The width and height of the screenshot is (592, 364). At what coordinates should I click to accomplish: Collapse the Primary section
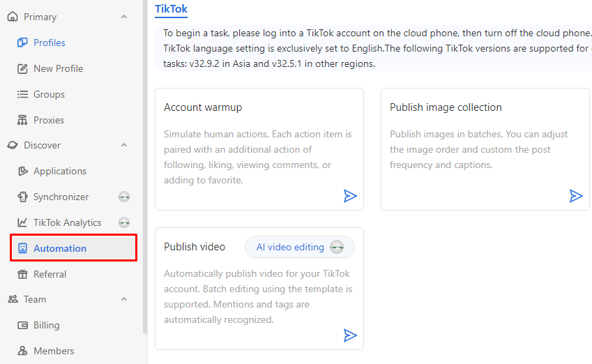coord(124,17)
